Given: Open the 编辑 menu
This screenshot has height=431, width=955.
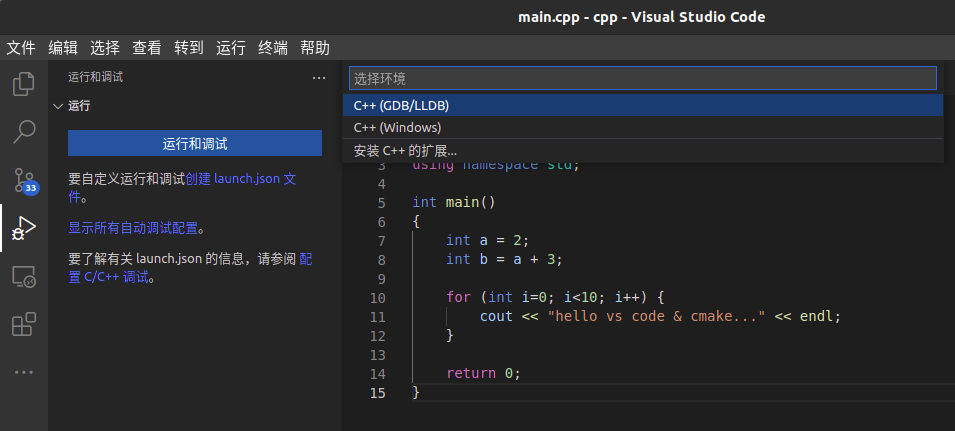Looking at the screenshot, I should [x=63, y=48].
